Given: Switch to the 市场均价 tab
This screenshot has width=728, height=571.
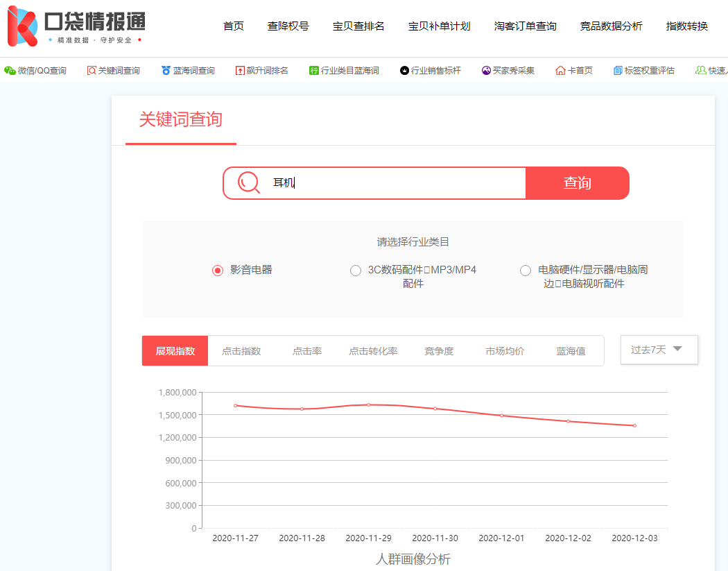Looking at the screenshot, I should click(x=505, y=351).
